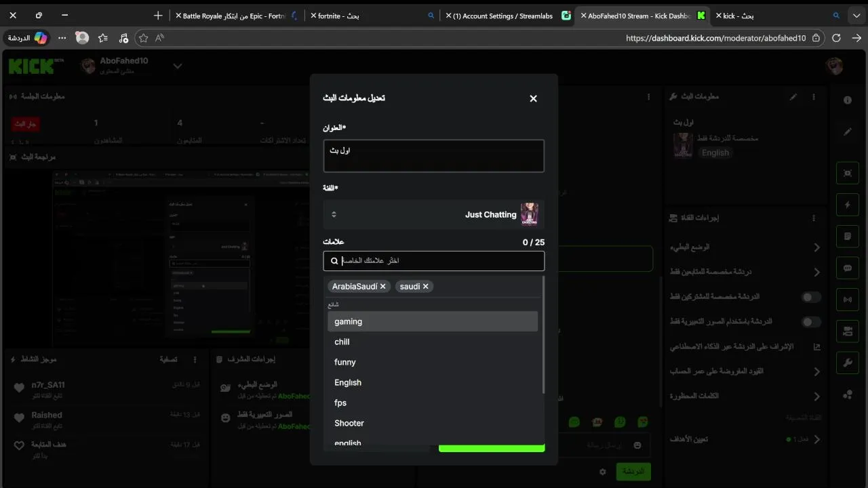Select the fps tag suggestion
Screen dimensions: 868x488
coord(433,403)
